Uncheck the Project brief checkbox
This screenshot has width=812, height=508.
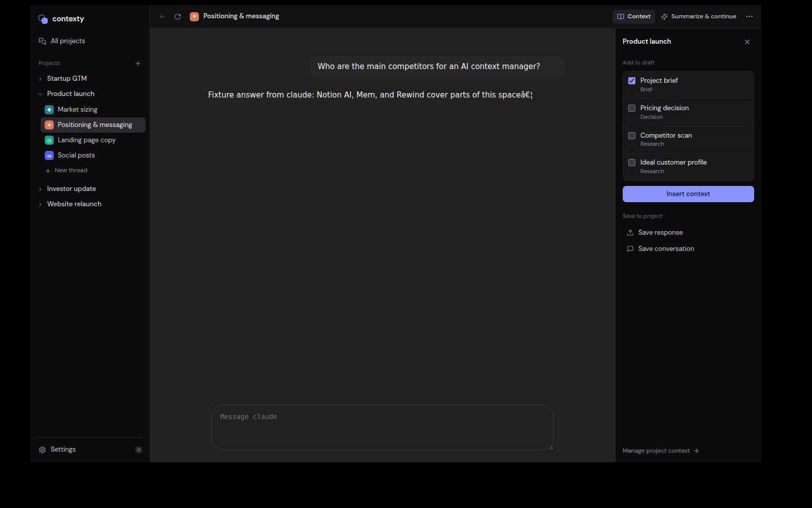click(632, 81)
